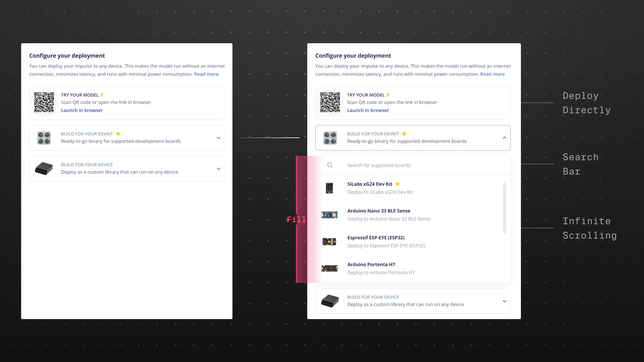The height and width of the screenshot is (362, 644).
Task: Click the Espressif ESP-EYE board image
Action: [x=329, y=242]
